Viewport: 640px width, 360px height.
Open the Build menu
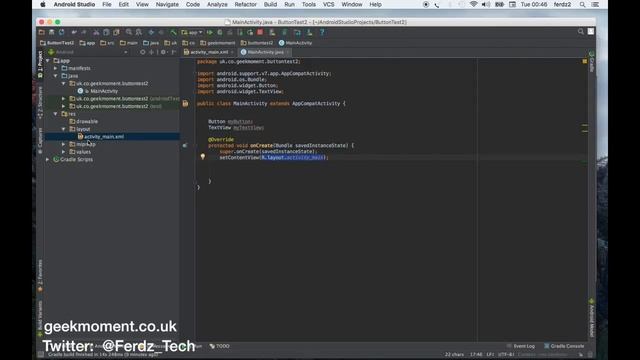pyautogui.click(x=270, y=4)
